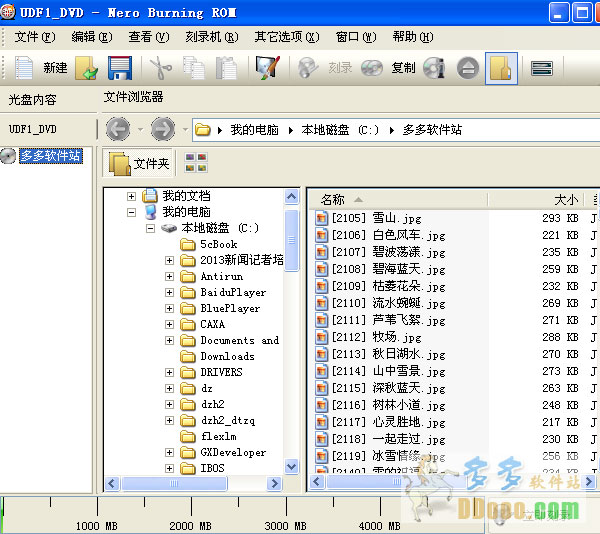The width and height of the screenshot is (600, 534).
Task: Click the copy disc icon in toolbar
Action: point(372,68)
